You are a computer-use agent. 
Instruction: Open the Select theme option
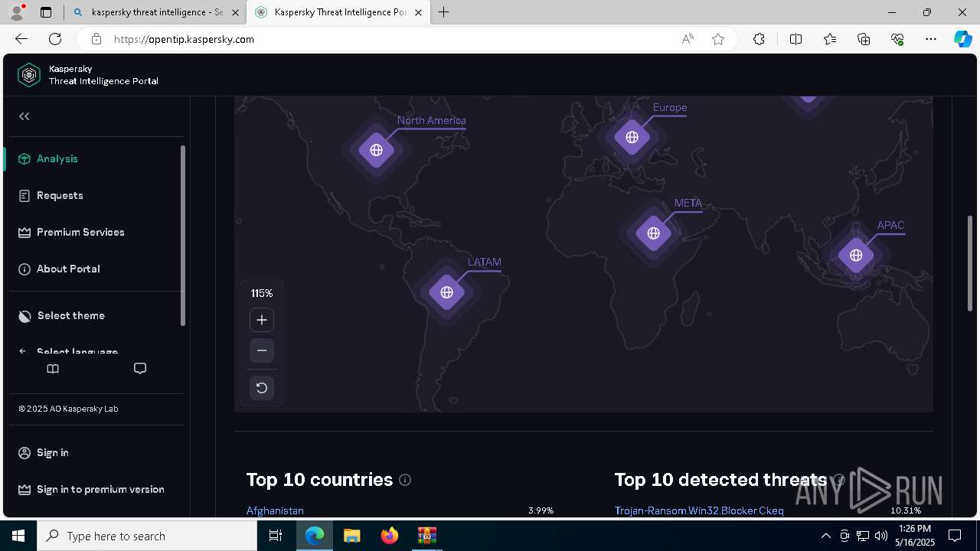click(60, 315)
